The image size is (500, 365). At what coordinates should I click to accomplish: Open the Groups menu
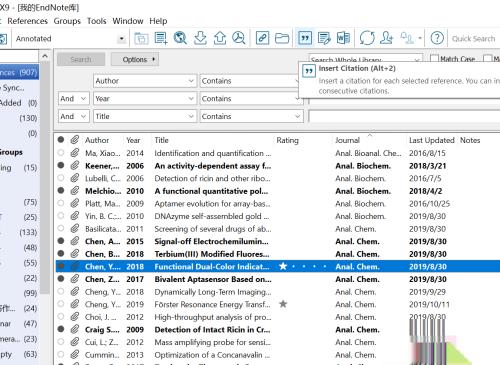pos(67,21)
